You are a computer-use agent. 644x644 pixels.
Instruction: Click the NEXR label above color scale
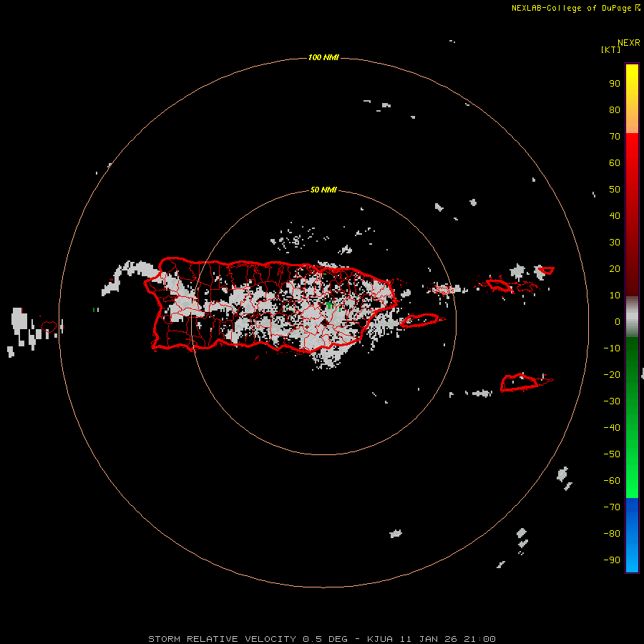point(629,43)
